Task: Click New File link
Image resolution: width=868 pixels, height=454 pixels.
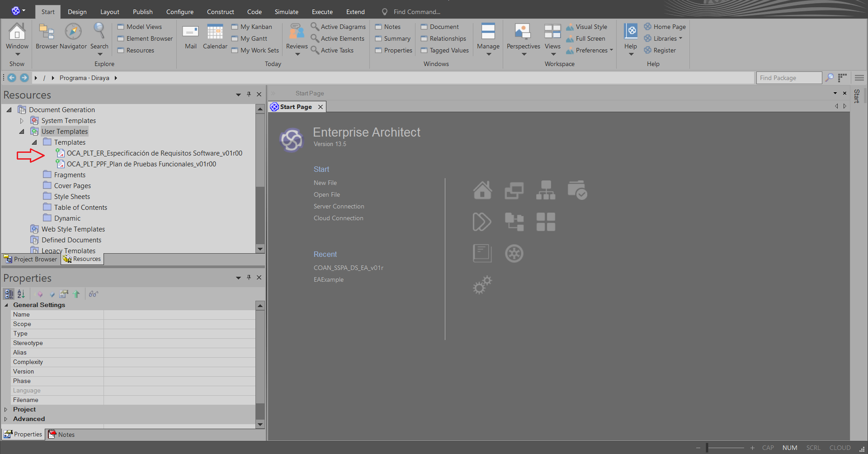Action: [x=325, y=183]
